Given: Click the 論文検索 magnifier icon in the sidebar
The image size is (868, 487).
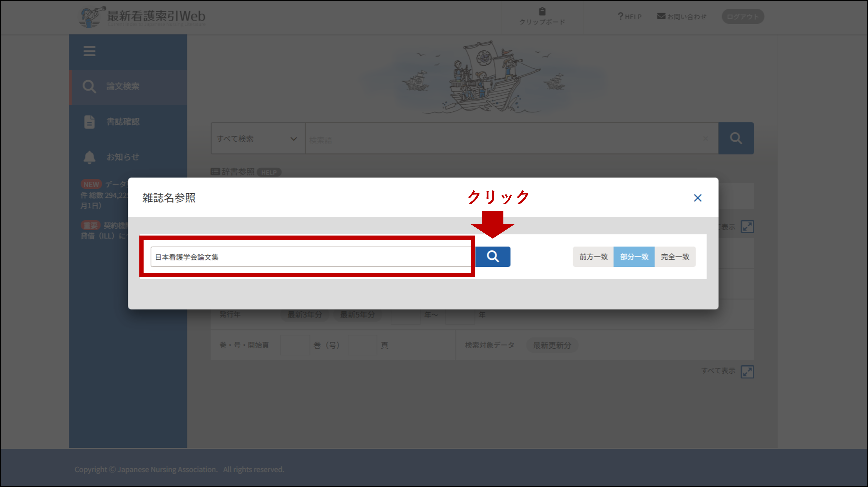Looking at the screenshot, I should (x=89, y=87).
